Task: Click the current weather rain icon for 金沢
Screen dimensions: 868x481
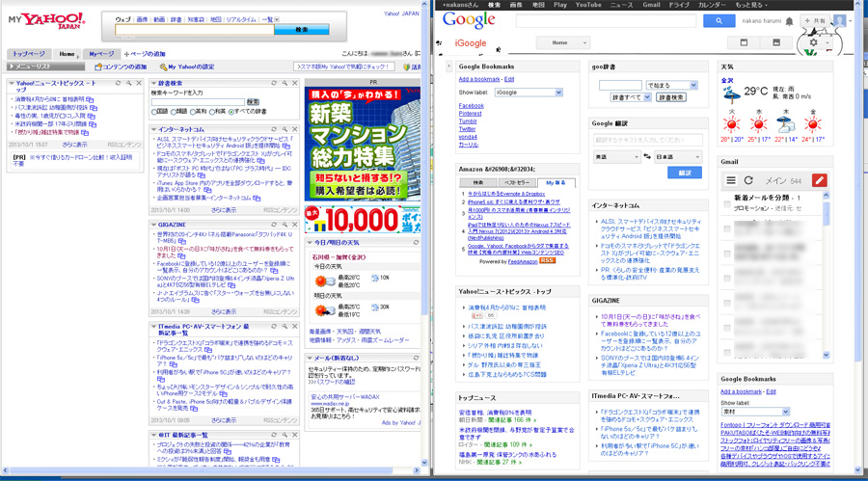Action: 731,95
